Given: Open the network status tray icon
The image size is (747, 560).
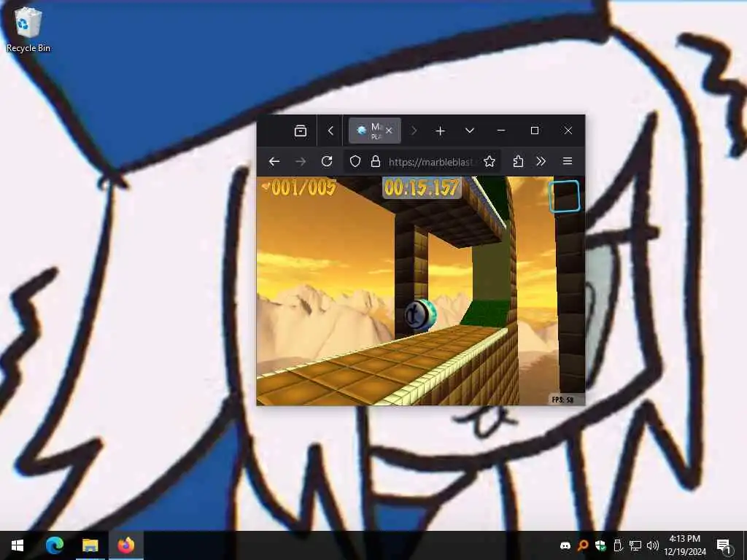Looking at the screenshot, I should pos(635,545).
